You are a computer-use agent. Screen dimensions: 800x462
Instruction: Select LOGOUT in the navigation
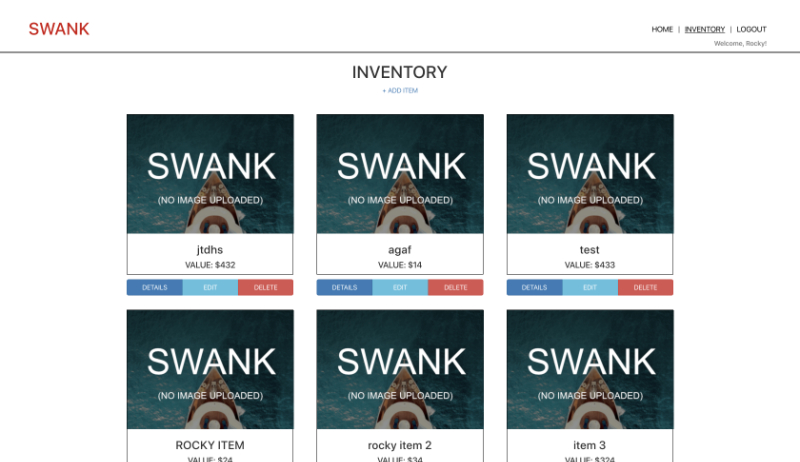(x=751, y=30)
